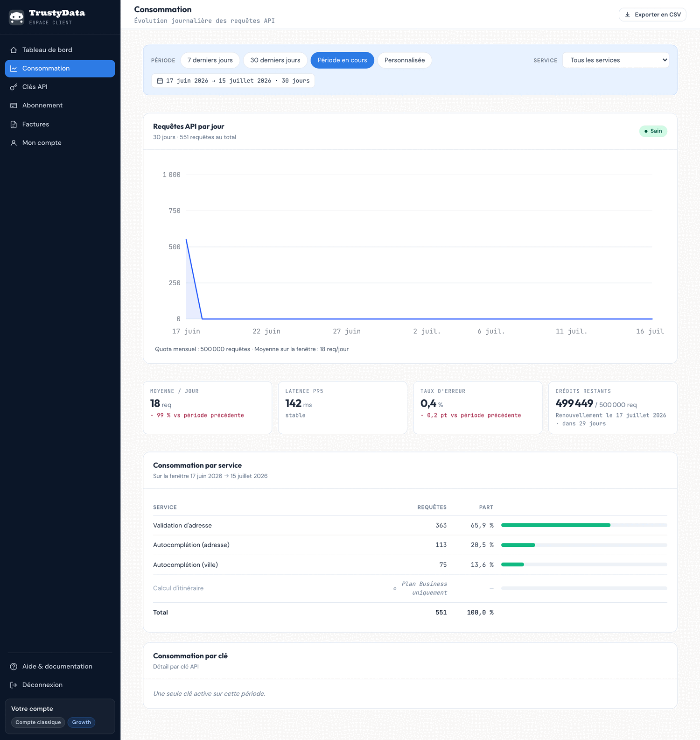Click the document icon beside Factures
The width and height of the screenshot is (700, 740).
tap(14, 124)
